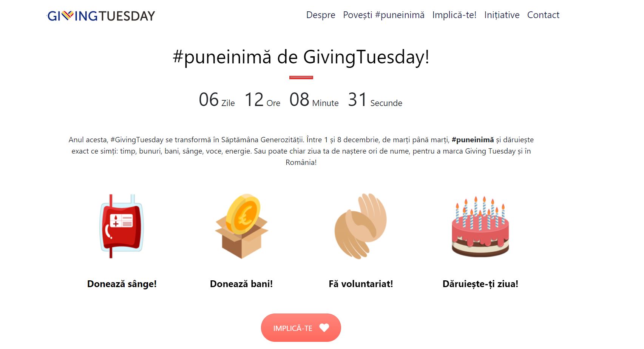The width and height of the screenshot is (644, 349).
Task: Select the Donează bani! heading
Action: click(x=241, y=284)
